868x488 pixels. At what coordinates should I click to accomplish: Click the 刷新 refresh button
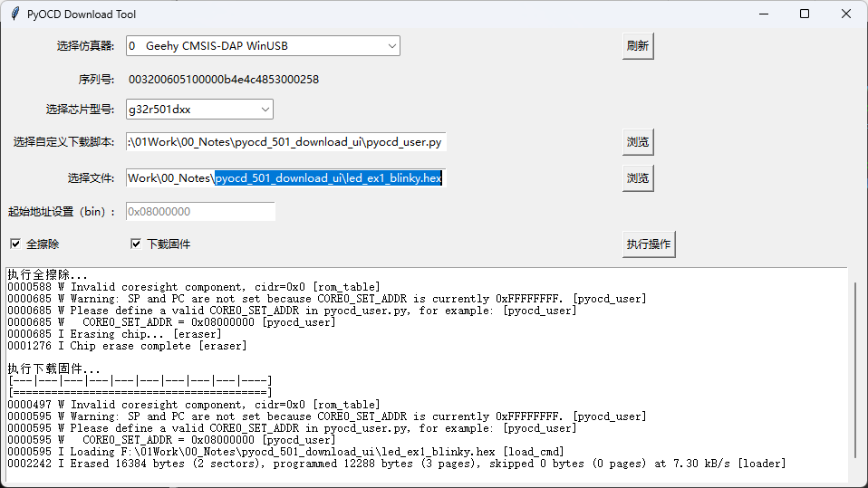[x=638, y=46]
